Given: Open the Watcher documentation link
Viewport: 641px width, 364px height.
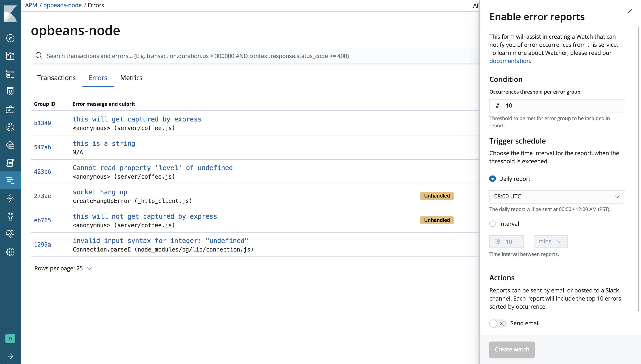Looking at the screenshot, I should 509,61.
